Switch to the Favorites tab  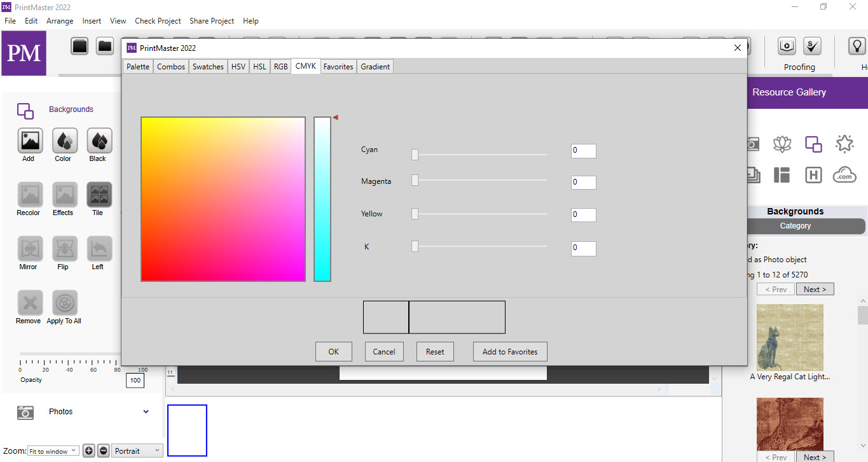click(338, 66)
